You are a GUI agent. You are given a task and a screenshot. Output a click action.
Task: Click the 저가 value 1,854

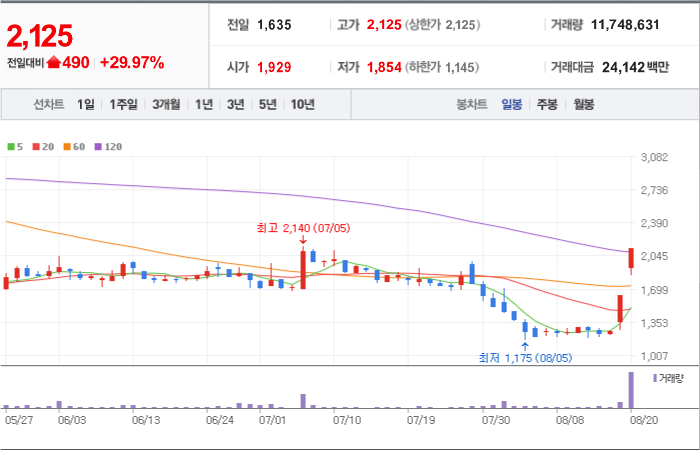point(384,67)
